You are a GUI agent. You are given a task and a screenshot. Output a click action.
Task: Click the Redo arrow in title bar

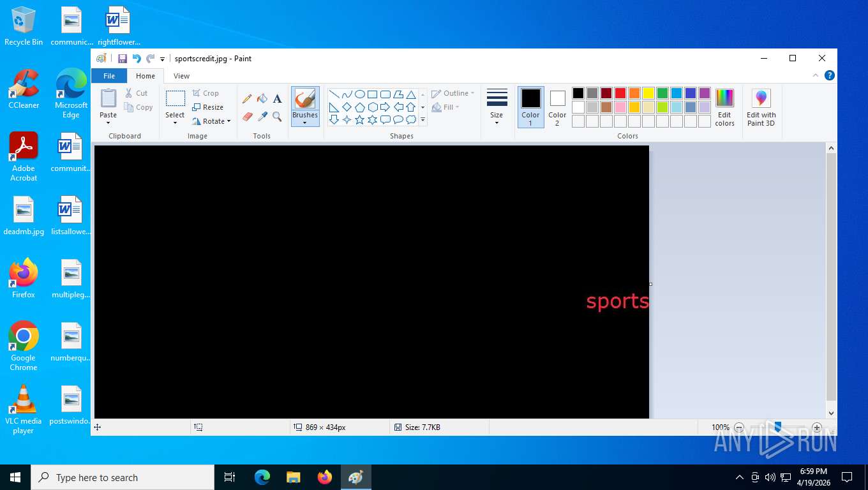click(x=151, y=59)
